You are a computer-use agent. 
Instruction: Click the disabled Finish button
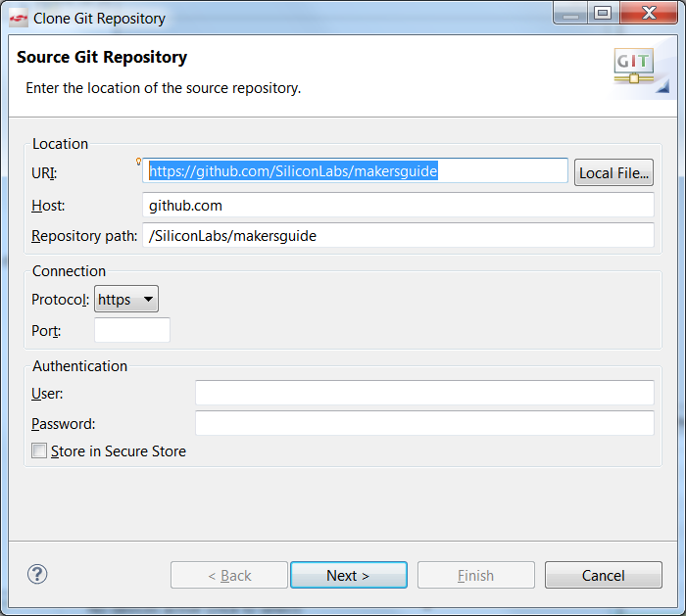point(476,575)
